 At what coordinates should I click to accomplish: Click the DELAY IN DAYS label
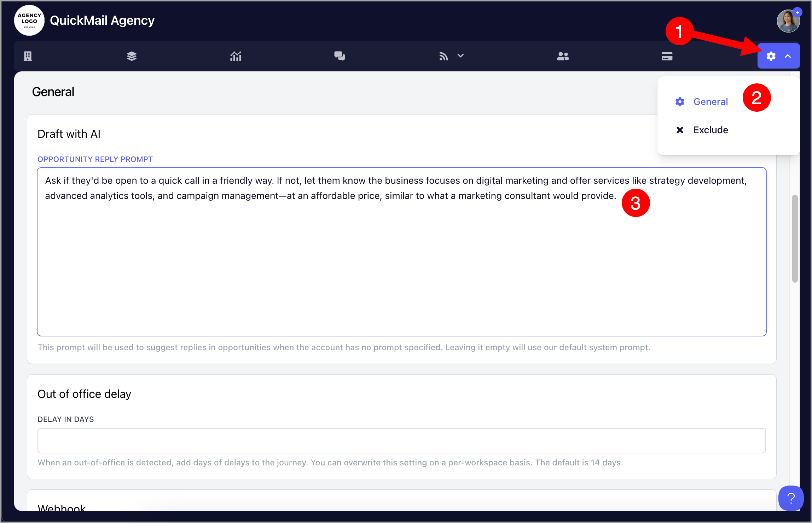tap(66, 419)
